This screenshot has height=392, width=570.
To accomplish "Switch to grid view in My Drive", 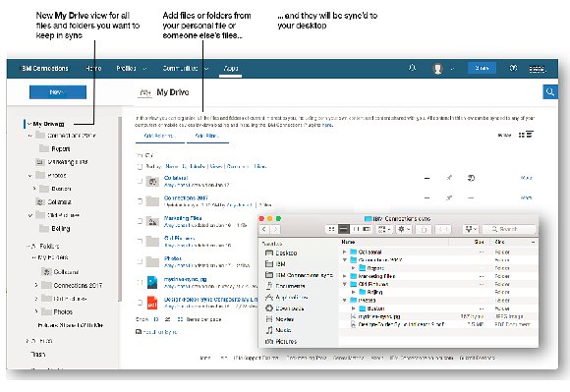I will pos(522,135).
